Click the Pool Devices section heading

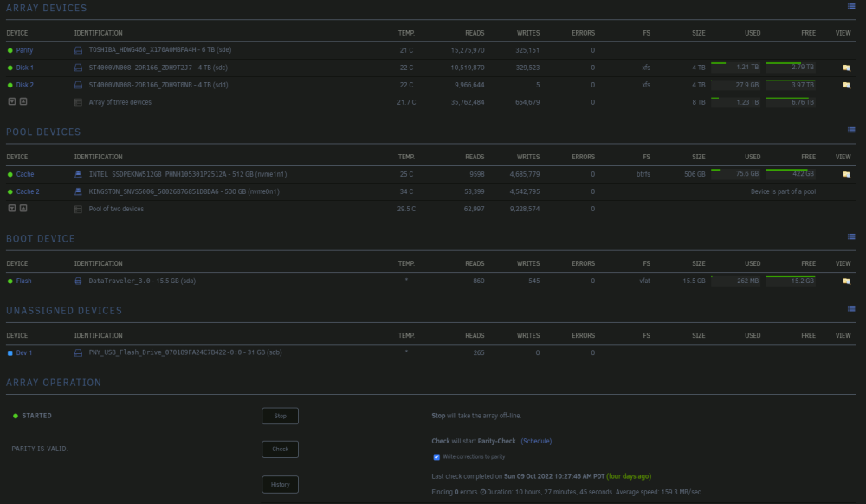pos(43,132)
